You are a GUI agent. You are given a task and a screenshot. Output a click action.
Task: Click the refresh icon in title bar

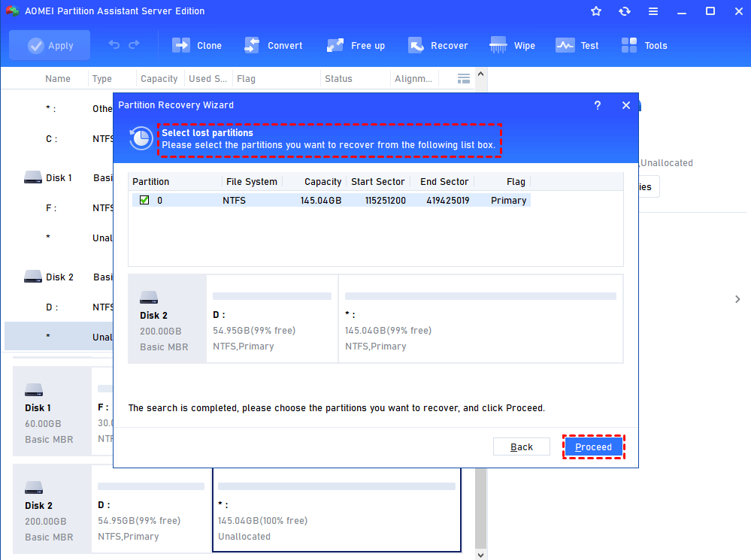tap(625, 11)
